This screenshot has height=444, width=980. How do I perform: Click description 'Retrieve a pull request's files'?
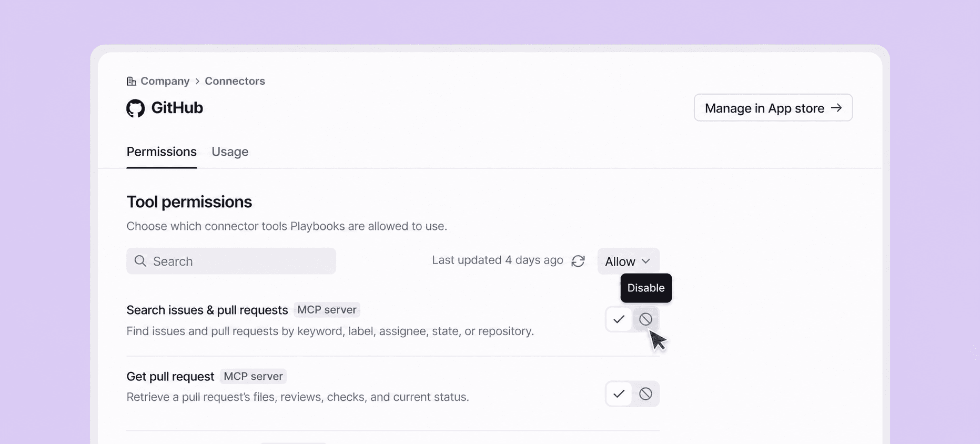[298, 397]
